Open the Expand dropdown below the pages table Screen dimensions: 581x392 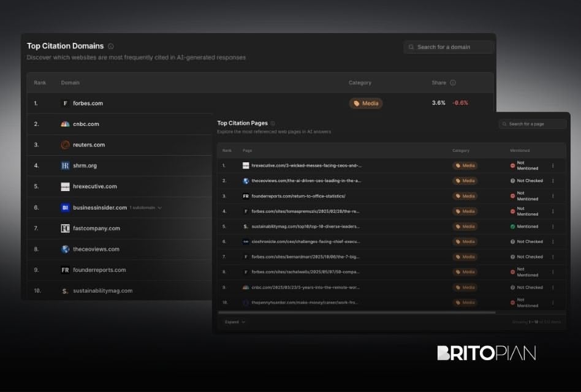click(235, 322)
